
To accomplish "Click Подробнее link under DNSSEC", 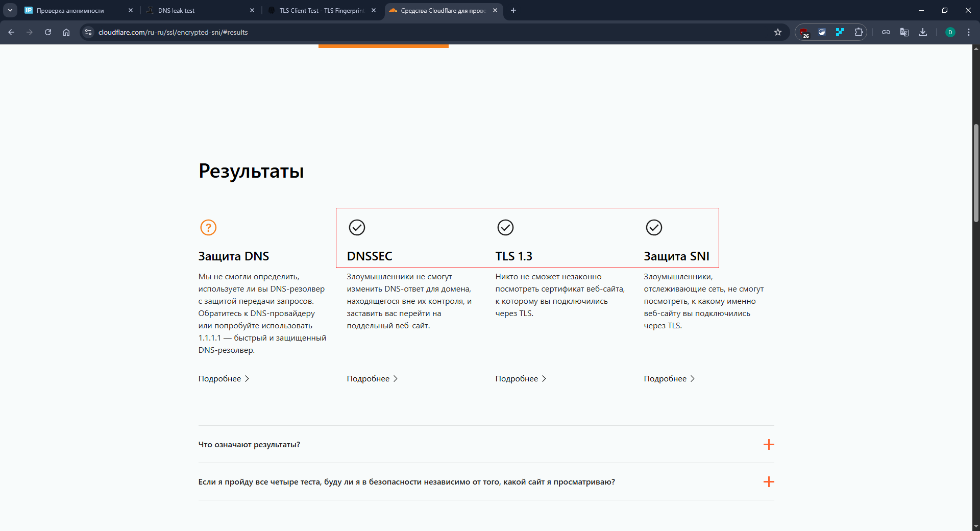I will point(372,378).
